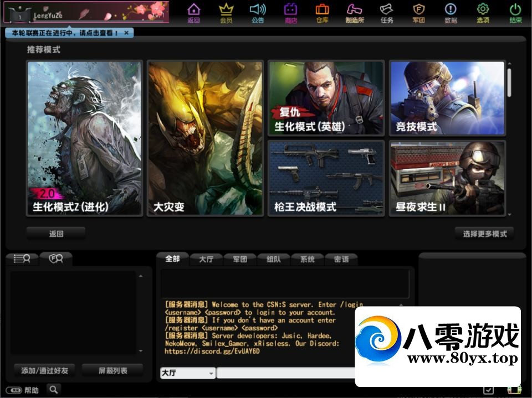Choose the 生化模式(英雄) mode card
532x398 pixels.
(326, 98)
